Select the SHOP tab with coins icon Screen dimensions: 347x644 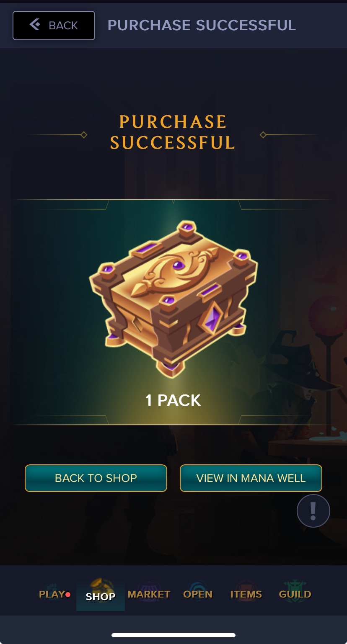coord(101,594)
